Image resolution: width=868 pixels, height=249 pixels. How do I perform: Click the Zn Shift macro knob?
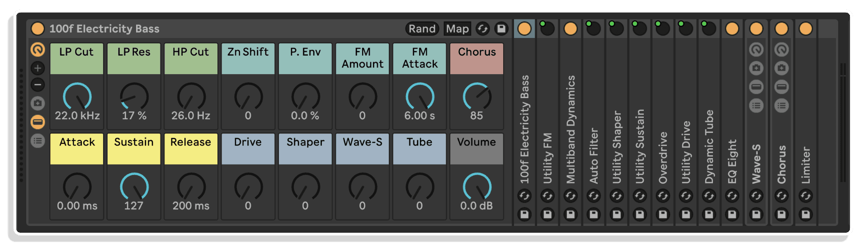[248, 97]
